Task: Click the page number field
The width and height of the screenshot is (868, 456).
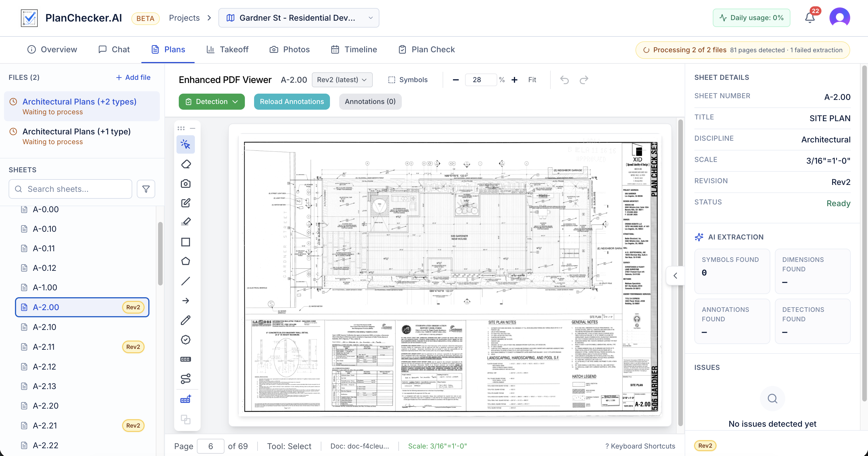Action: pyautogui.click(x=211, y=446)
